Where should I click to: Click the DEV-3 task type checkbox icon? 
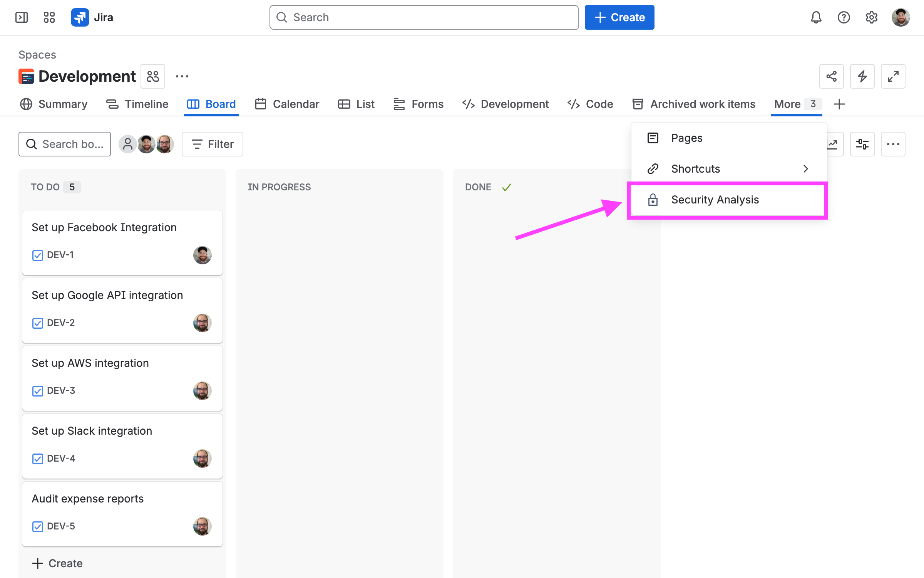click(38, 391)
